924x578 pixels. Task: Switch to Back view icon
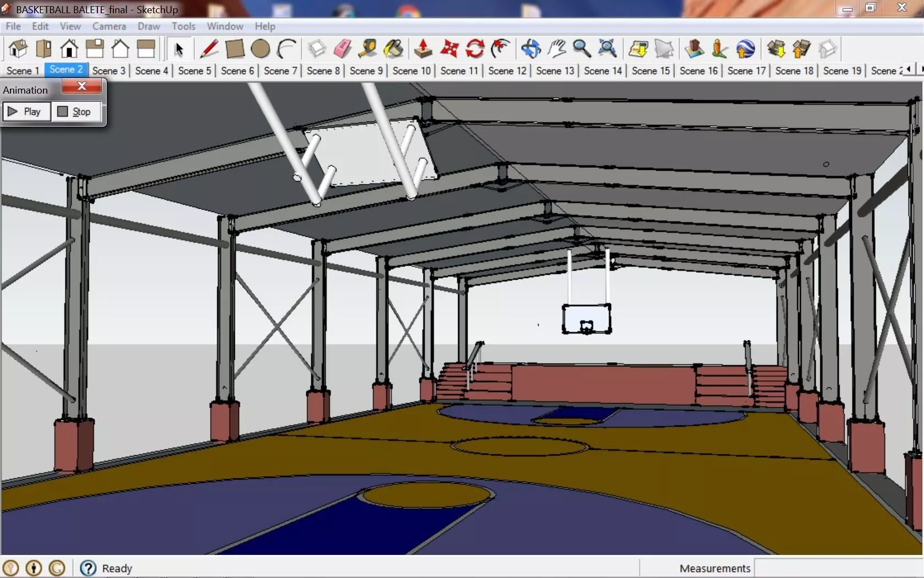tap(120, 49)
